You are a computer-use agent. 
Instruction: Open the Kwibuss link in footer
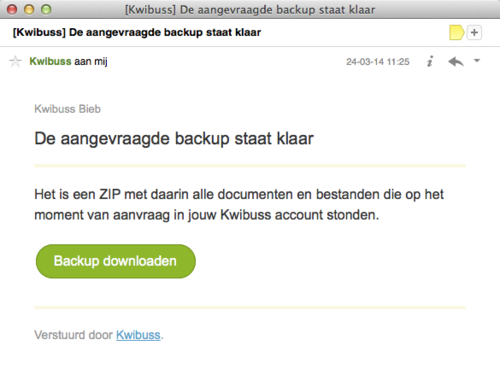[x=138, y=335]
